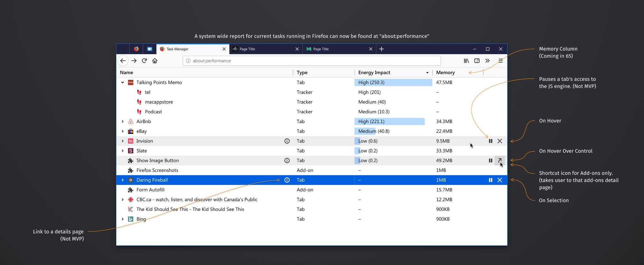The image size is (644, 265).
Task: Open a new tab with plus button
Action: point(382,49)
